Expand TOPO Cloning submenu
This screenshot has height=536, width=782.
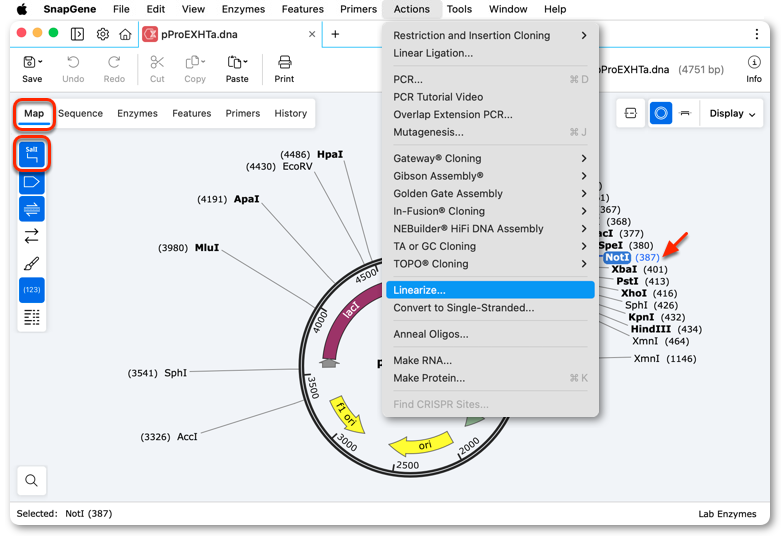tap(490, 264)
